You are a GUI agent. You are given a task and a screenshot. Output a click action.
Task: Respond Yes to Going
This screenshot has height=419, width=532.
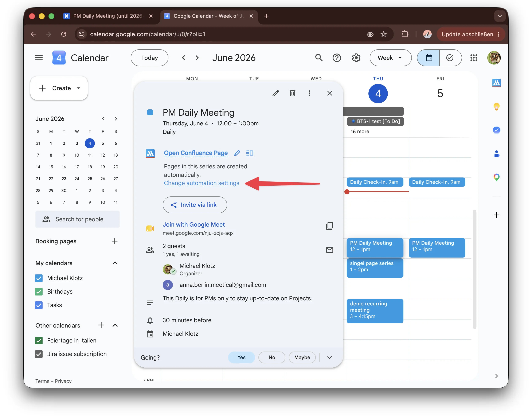pyautogui.click(x=241, y=357)
